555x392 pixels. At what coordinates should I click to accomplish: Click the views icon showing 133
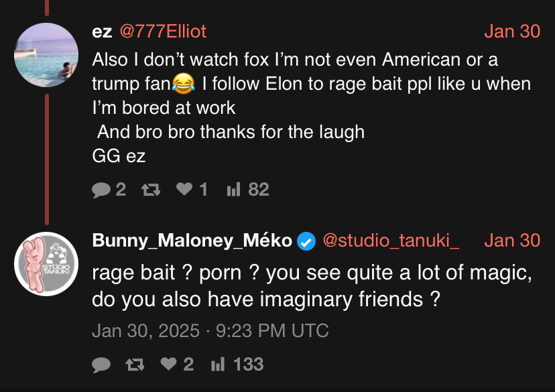[217, 365]
